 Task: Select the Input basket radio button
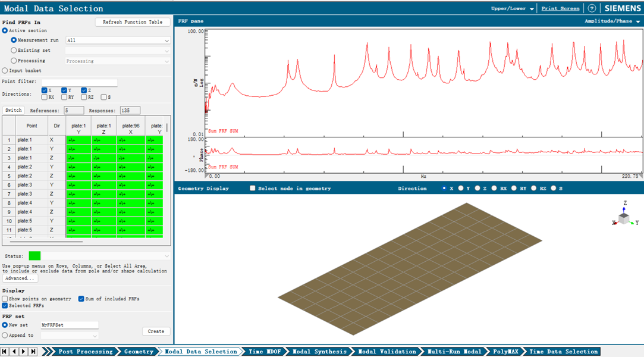(x=5, y=71)
